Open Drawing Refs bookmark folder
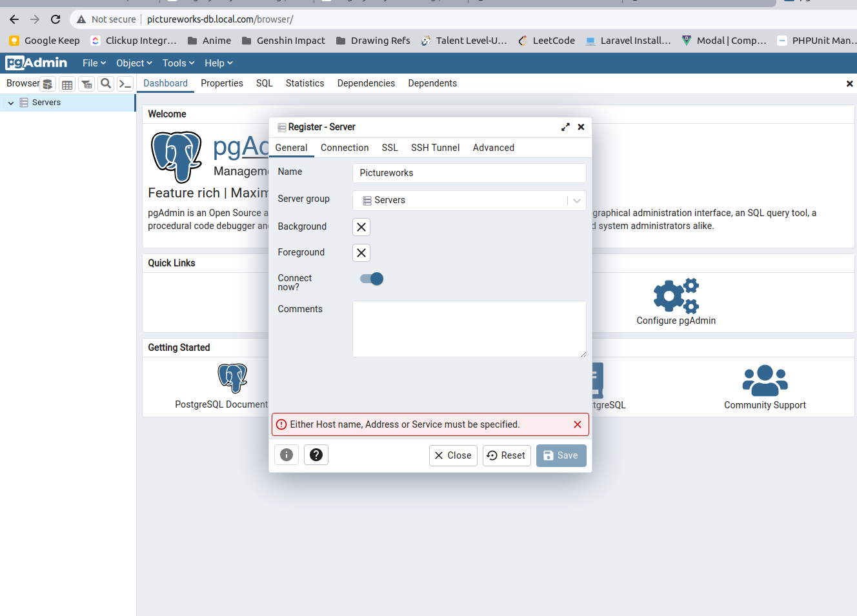The image size is (857, 616). click(373, 41)
